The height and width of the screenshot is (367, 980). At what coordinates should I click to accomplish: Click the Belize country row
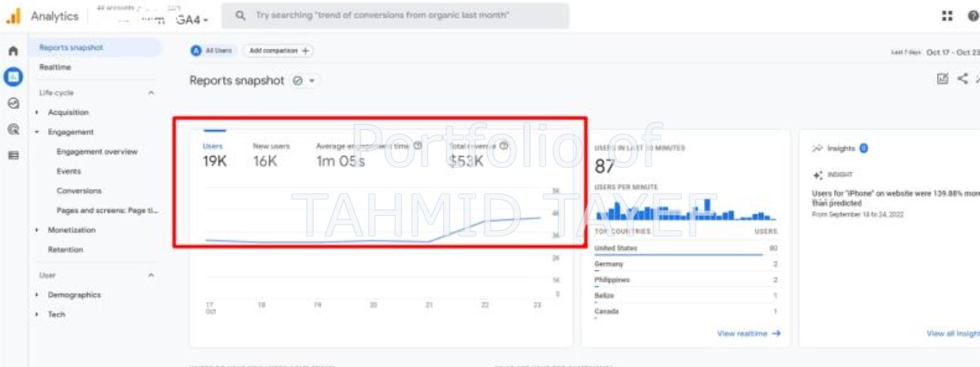[x=685, y=296]
